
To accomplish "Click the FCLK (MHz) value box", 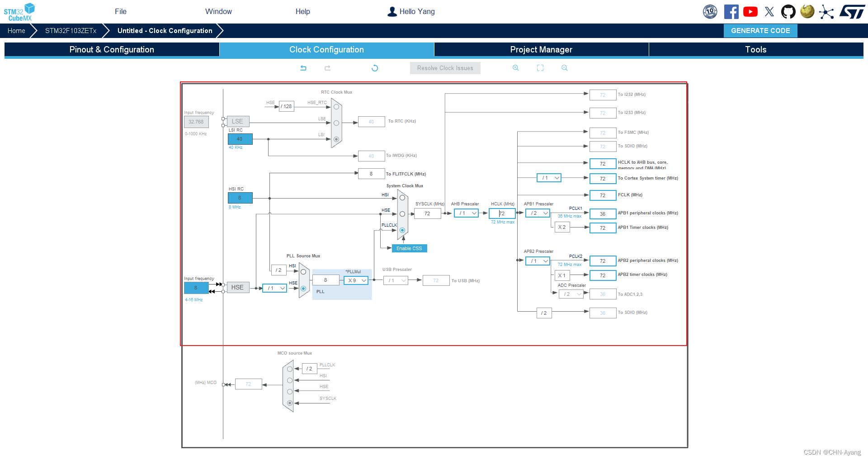I will [603, 195].
